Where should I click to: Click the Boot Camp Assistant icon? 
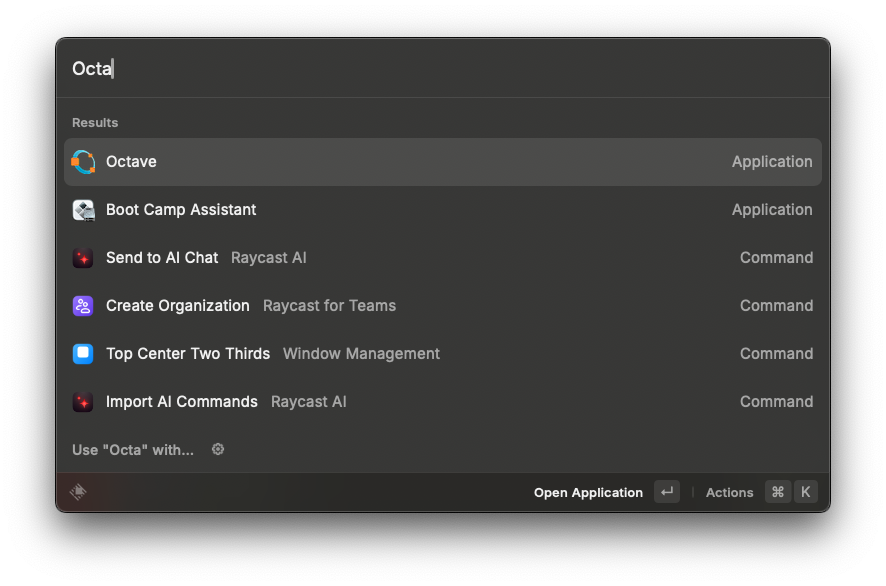[x=83, y=210]
